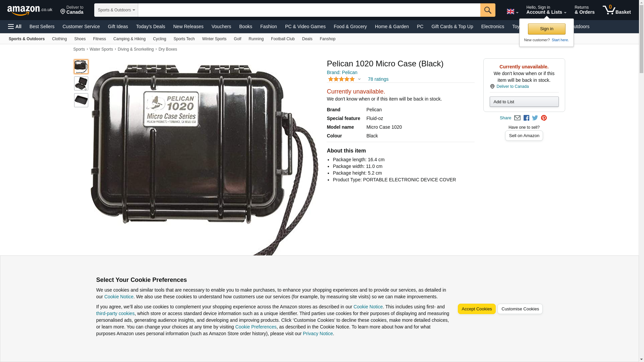Open the All hamburger menu
Image resolution: width=644 pixels, height=362 pixels.
coord(15,26)
